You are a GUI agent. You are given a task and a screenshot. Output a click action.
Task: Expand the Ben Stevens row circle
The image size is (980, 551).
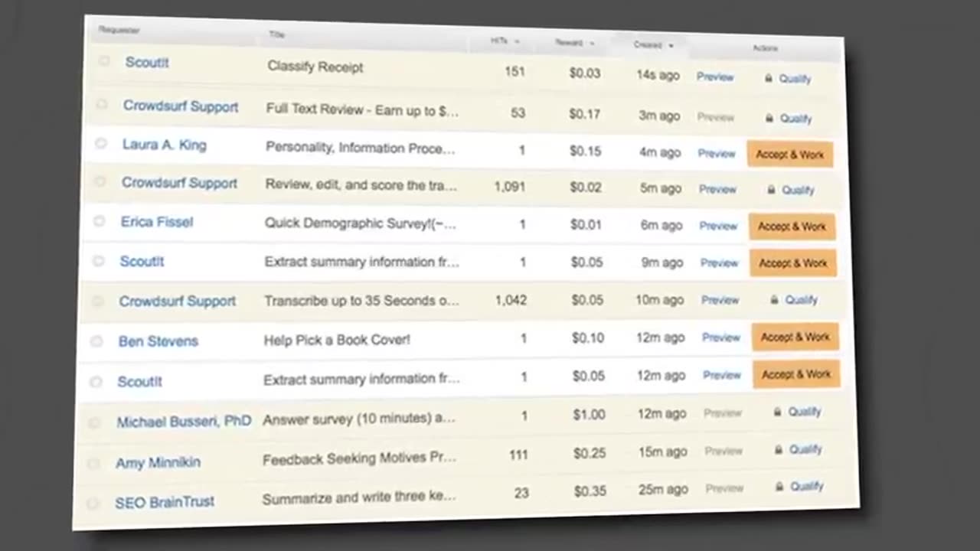coord(96,341)
